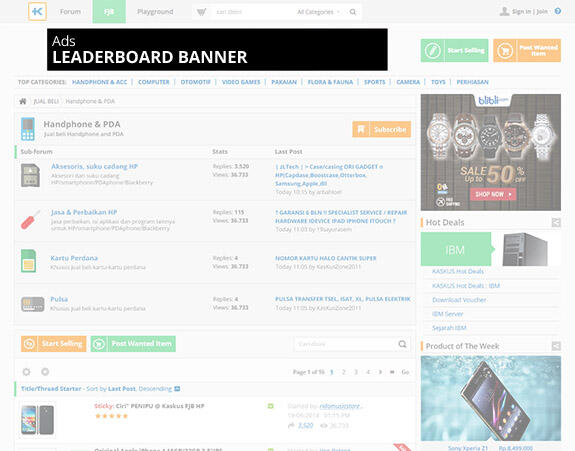Open JUAL BELI breadcrumb link
Viewport: 575px width, 451px height.
pyautogui.click(x=46, y=101)
